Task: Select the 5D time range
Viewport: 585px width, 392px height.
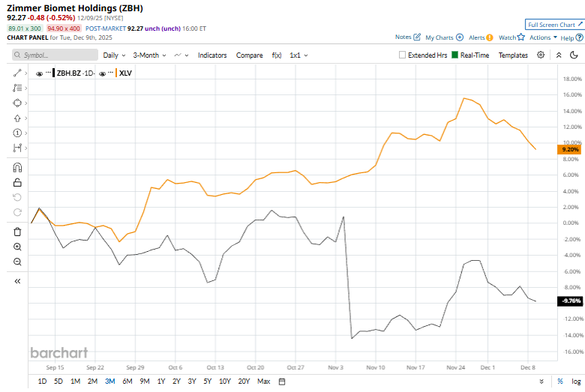Action: click(x=58, y=382)
